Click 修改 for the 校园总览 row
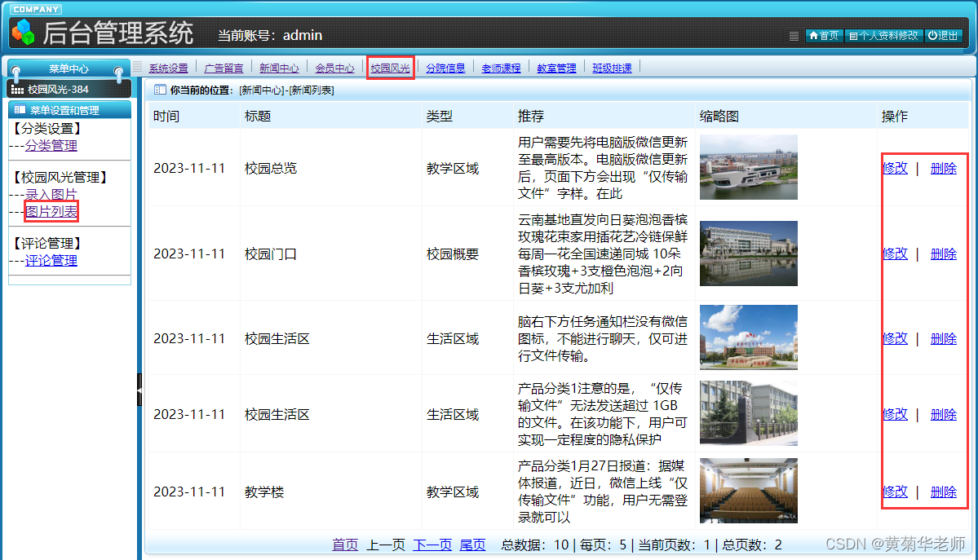 point(895,169)
